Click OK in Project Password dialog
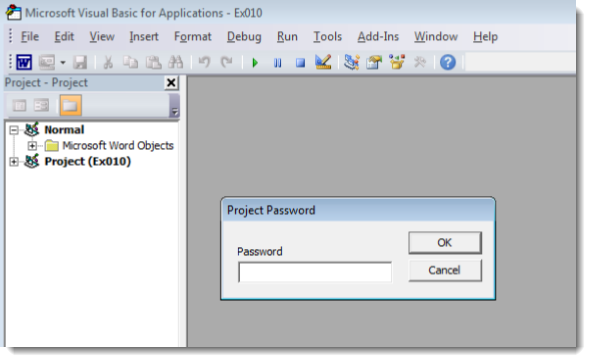Screen dimensions: 591x362 [x=445, y=242]
